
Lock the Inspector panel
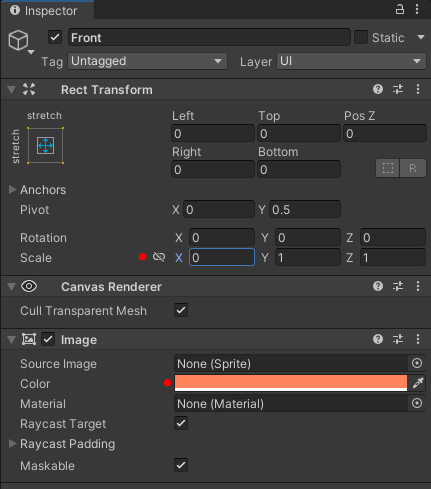(400, 9)
